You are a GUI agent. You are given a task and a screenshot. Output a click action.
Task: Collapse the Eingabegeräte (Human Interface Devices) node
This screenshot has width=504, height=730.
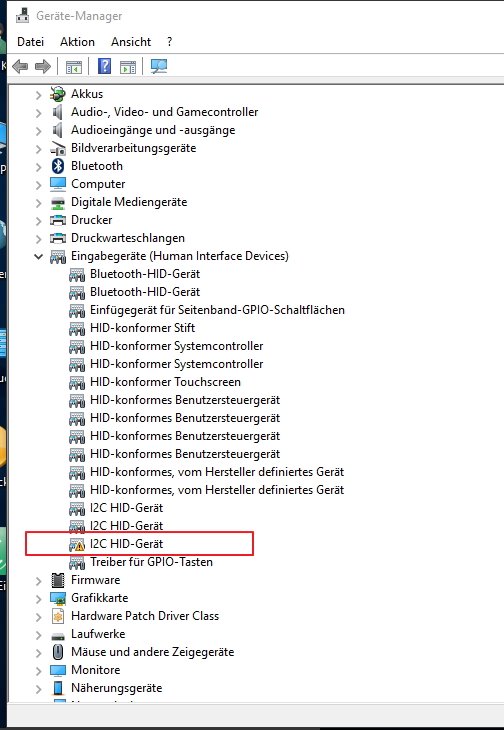tap(39, 256)
